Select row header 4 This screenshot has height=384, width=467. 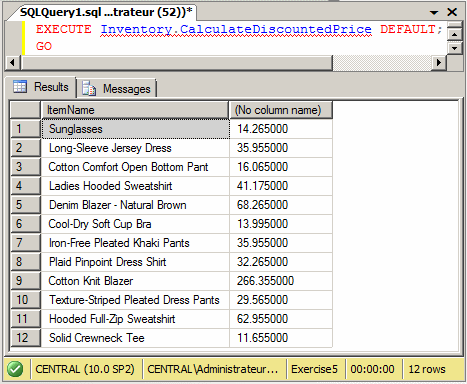click(x=25, y=186)
